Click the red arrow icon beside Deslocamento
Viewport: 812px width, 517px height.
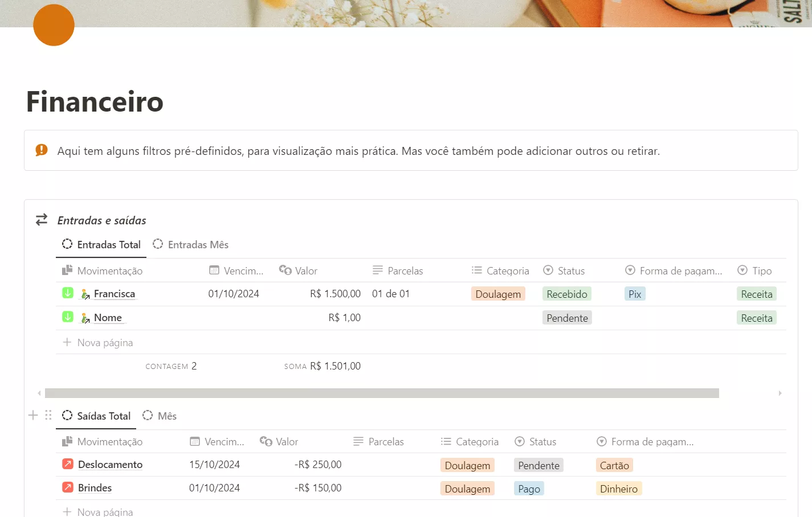point(68,464)
